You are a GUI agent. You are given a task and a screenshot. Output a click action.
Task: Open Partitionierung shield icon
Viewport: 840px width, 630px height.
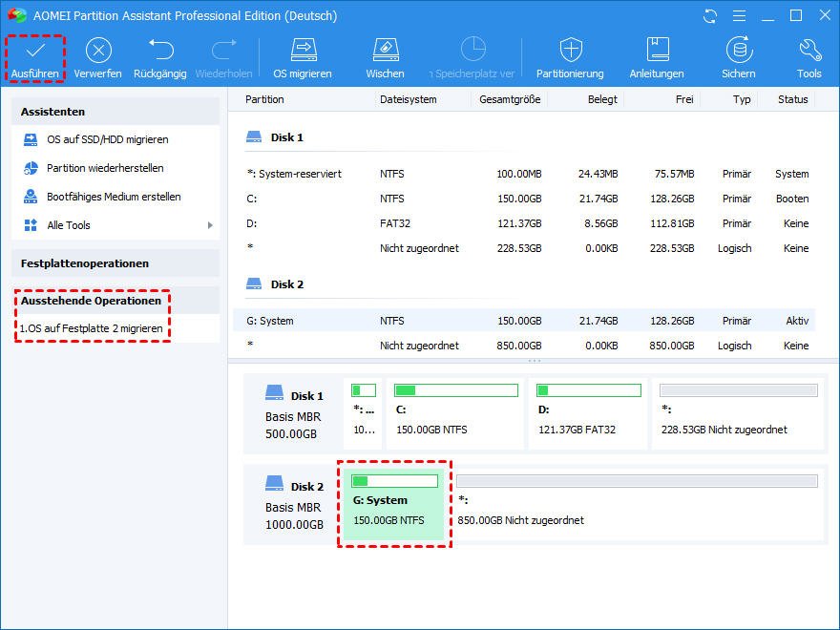[571, 50]
